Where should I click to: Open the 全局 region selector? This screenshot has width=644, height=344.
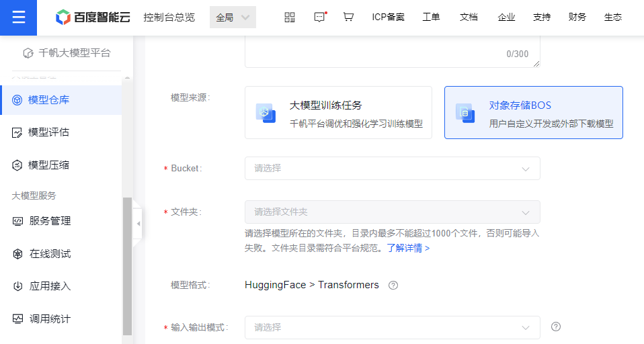tap(233, 17)
